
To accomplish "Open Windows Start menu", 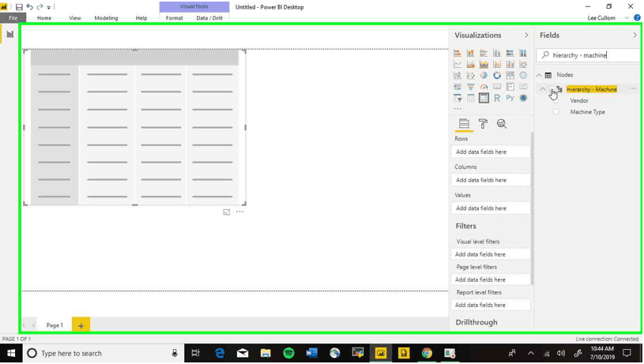I will click(x=11, y=353).
